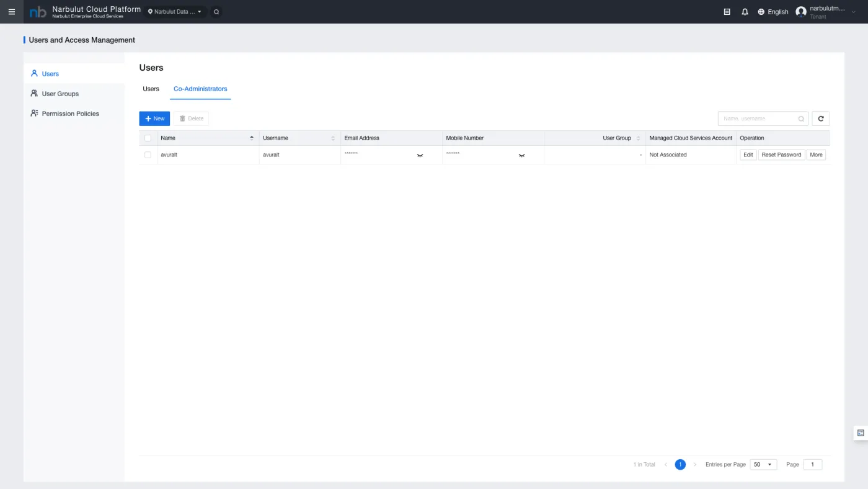
Task: Click the Delete button
Action: (x=191, y=119)
